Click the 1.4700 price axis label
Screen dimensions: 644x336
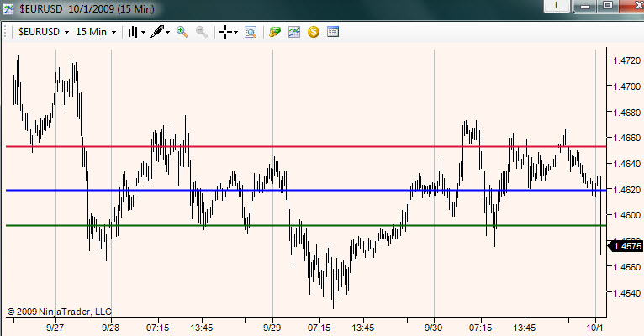pos(626,87)
